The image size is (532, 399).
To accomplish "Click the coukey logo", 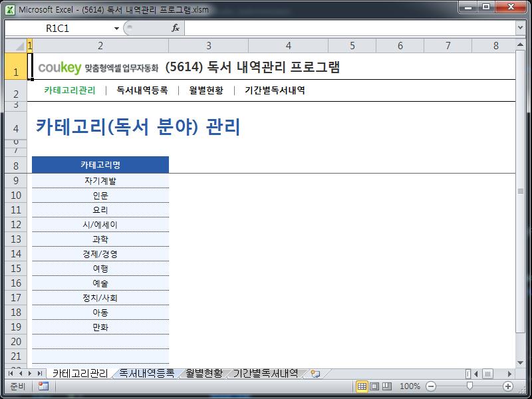I will 60,67.
